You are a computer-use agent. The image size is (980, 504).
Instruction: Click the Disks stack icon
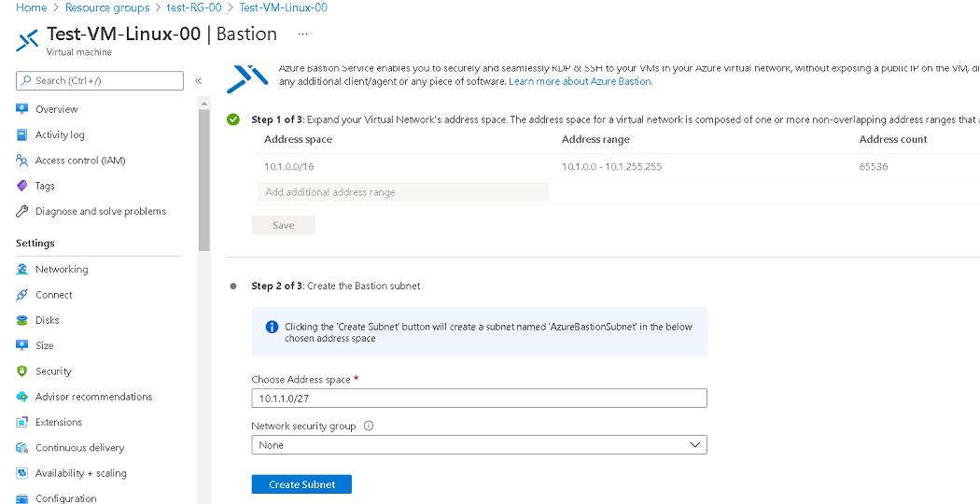pos(21,320)
